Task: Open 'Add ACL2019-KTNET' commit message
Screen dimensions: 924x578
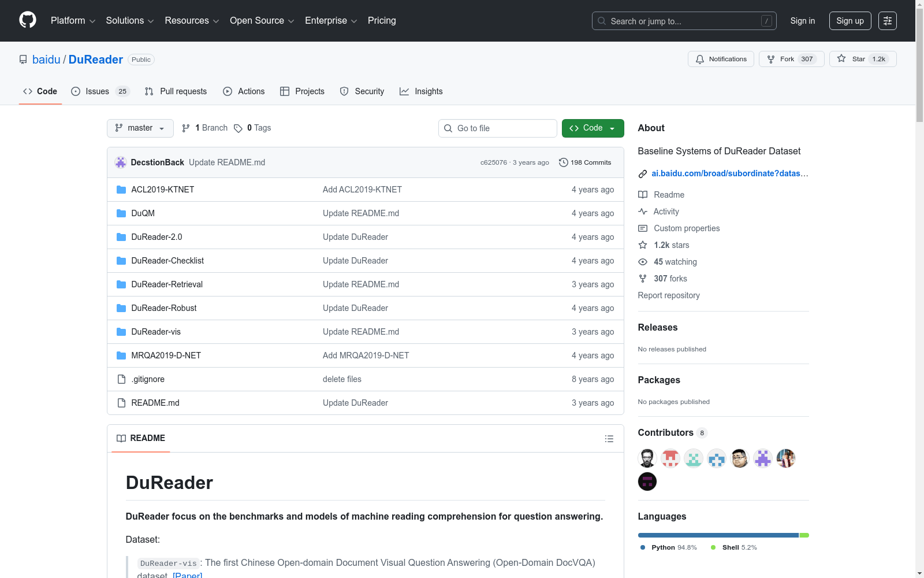Action: pos(362,190)
